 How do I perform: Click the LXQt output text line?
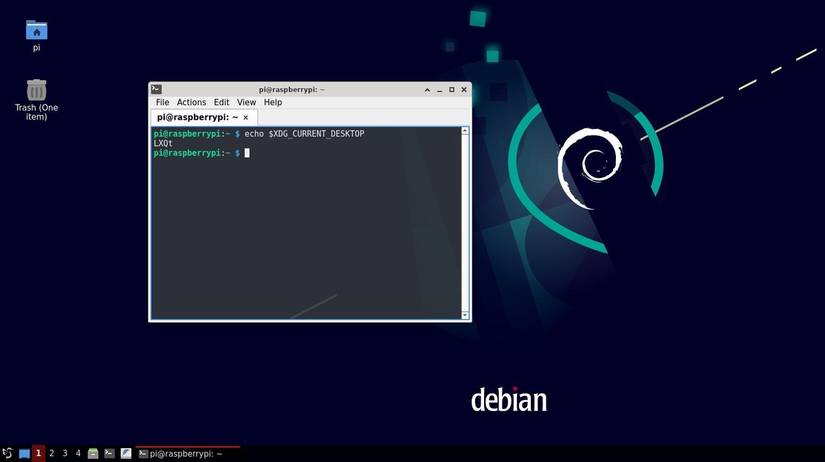(163, 143)
